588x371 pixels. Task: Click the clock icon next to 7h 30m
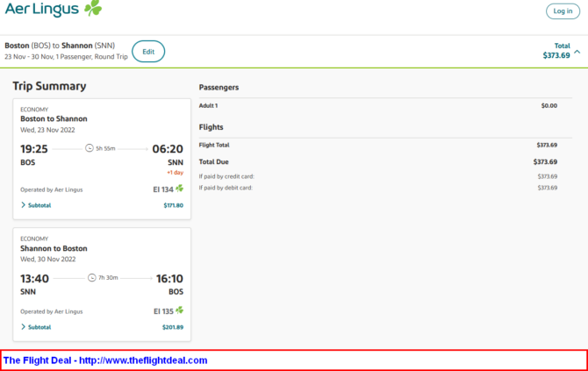pos(92,278)
